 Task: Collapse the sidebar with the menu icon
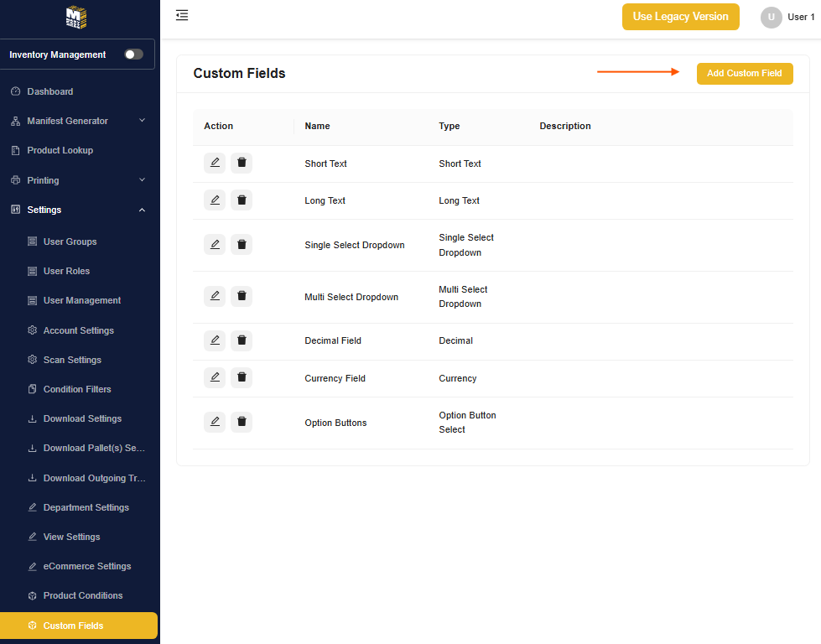tap(182, 15)
